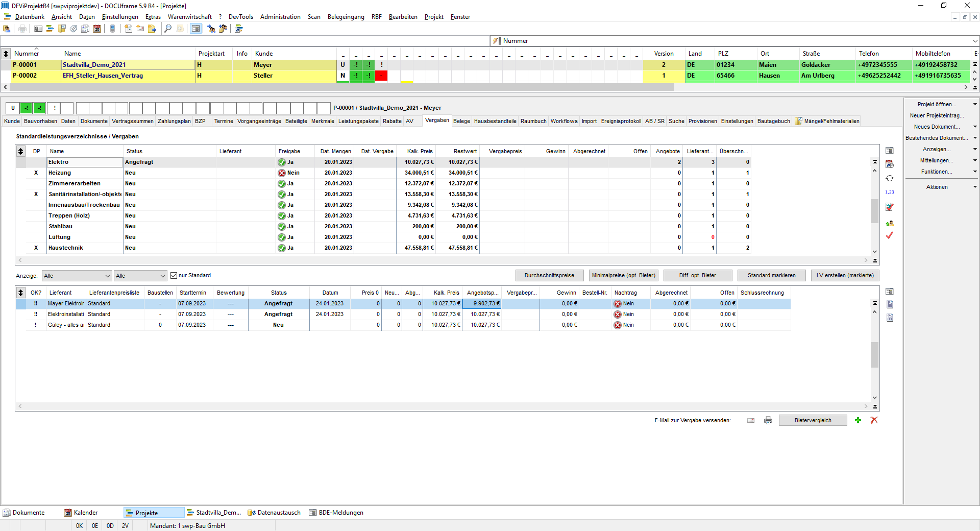Image resolution: width=980 pixels, height=531 pixels.
Task: Click the red checkmark icon beside Vergaben table
Action: (x=890, y=235)
